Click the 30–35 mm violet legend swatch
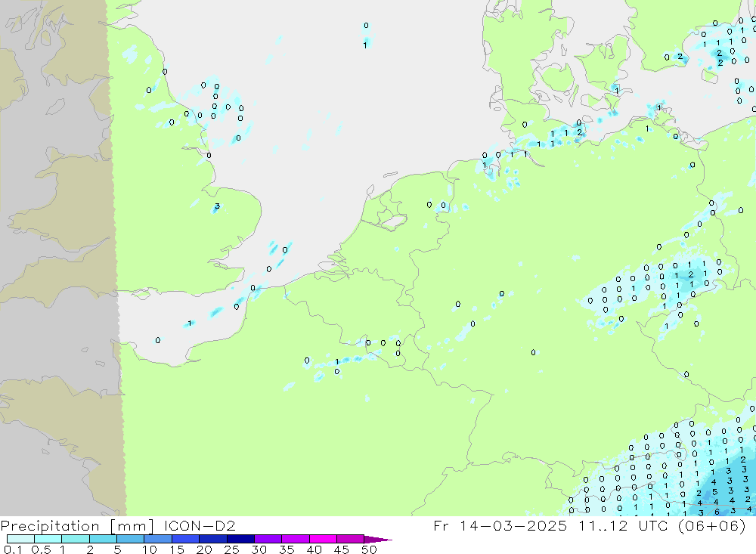Screen dimensions: 756x554 (268, 539)
